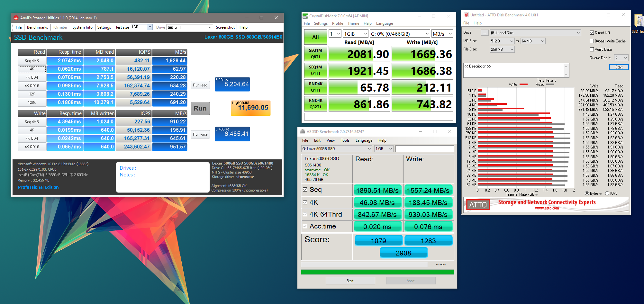Click the Drives/Notes field in Anvil
The width and height of the screenshot is (644, 304).
(163, 177)
